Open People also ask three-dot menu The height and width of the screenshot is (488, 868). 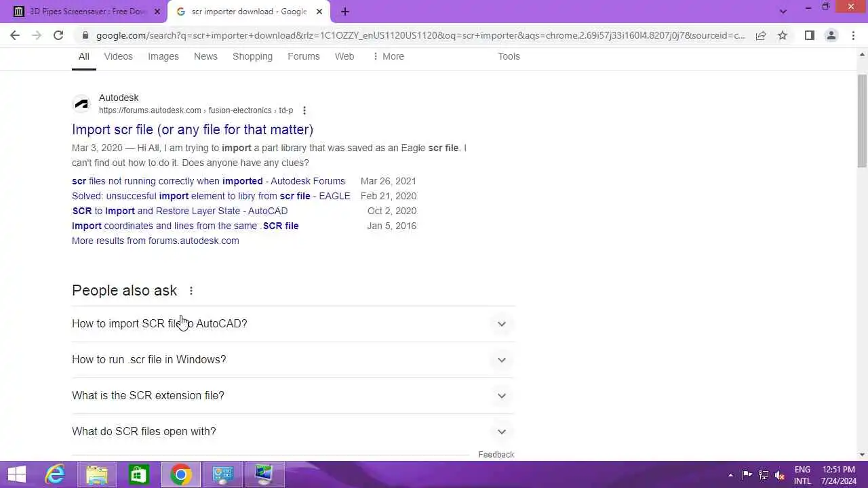191,291
